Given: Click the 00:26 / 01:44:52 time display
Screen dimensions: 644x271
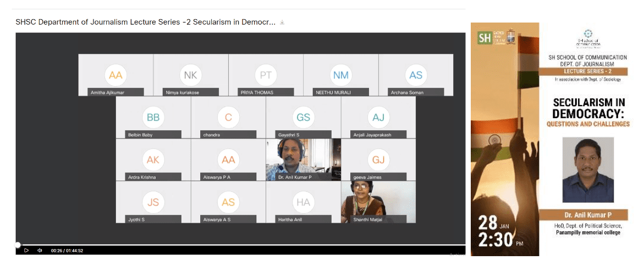Looking at the screenshot, I should (67, 251).
